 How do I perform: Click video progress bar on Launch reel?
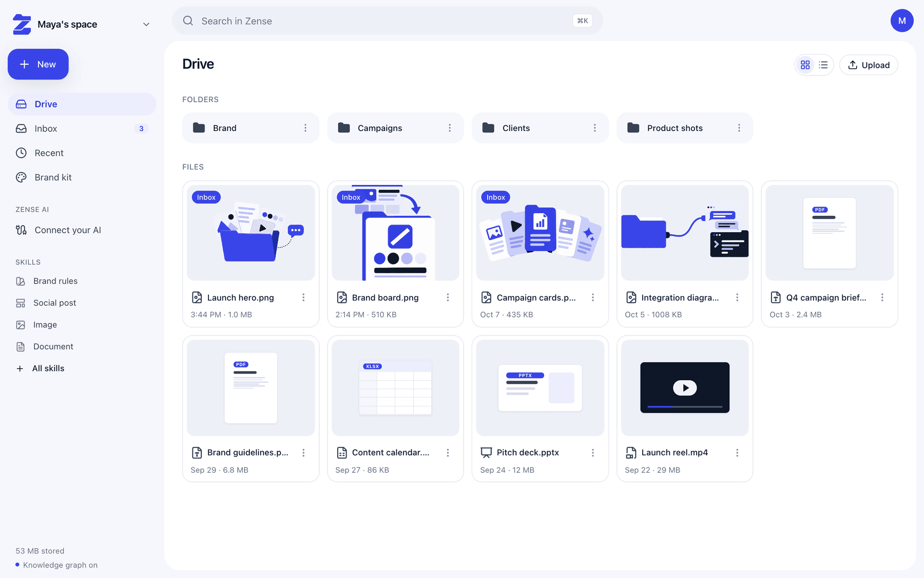tap(685, 407)
